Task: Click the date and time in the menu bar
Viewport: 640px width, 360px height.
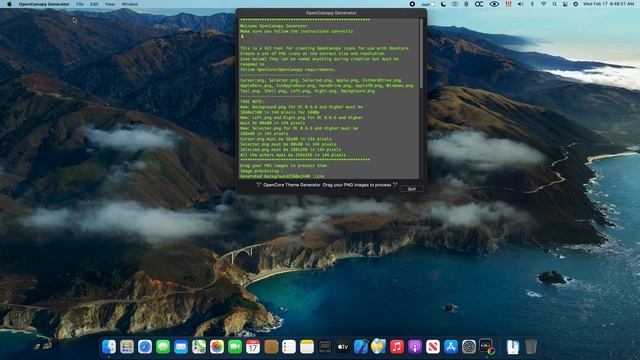Action: pos(609,4)
